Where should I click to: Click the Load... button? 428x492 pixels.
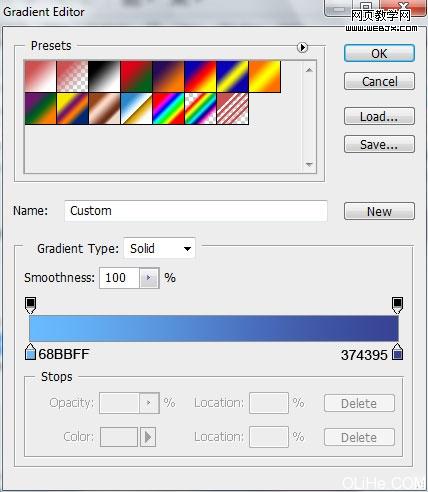click(379, 116)
